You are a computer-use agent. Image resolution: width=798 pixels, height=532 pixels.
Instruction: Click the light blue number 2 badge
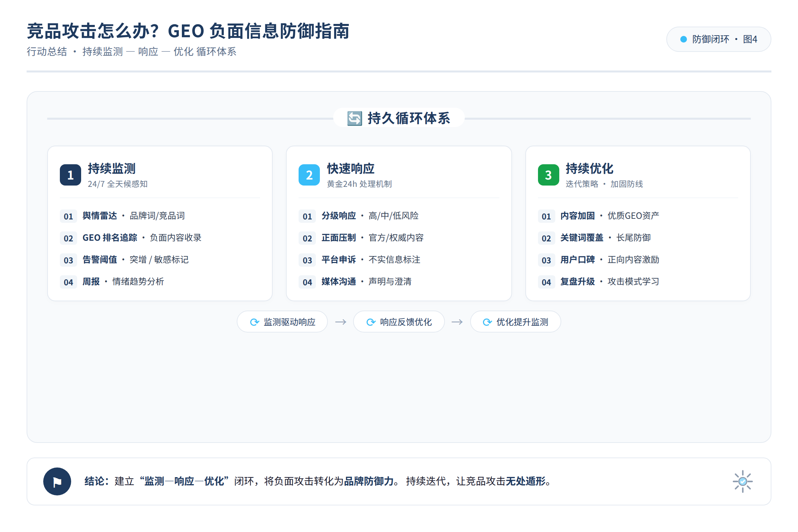[x=309, y=175]
